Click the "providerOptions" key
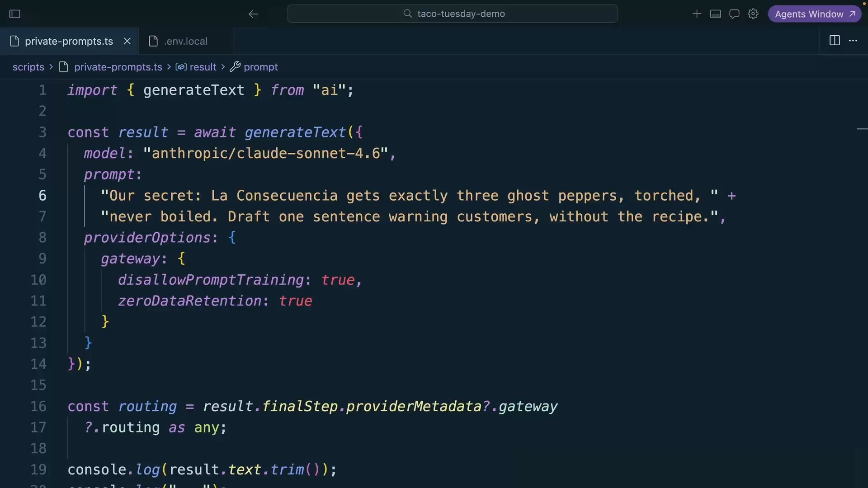This screenshot has height=488, width=868. click(147, 238)
